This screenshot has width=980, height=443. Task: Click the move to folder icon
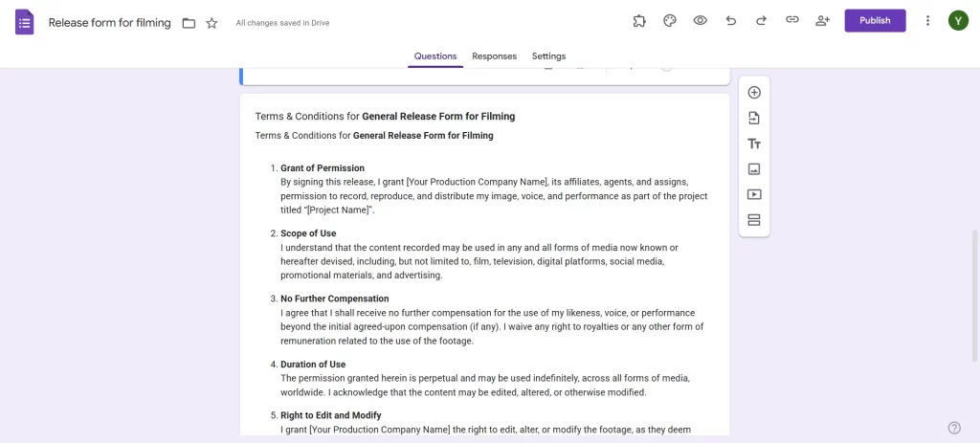189,23
